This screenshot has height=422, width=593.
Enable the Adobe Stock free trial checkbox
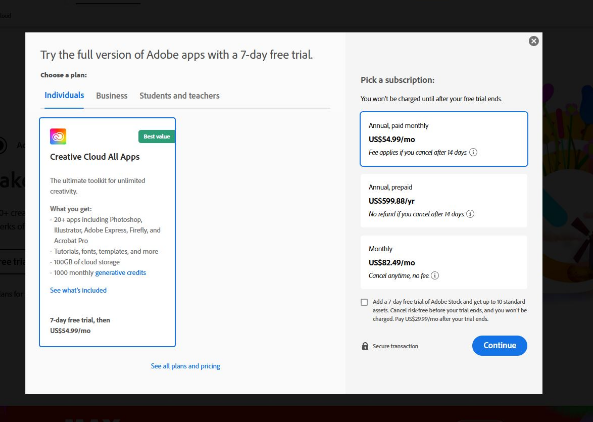click(x=364, y=302)
